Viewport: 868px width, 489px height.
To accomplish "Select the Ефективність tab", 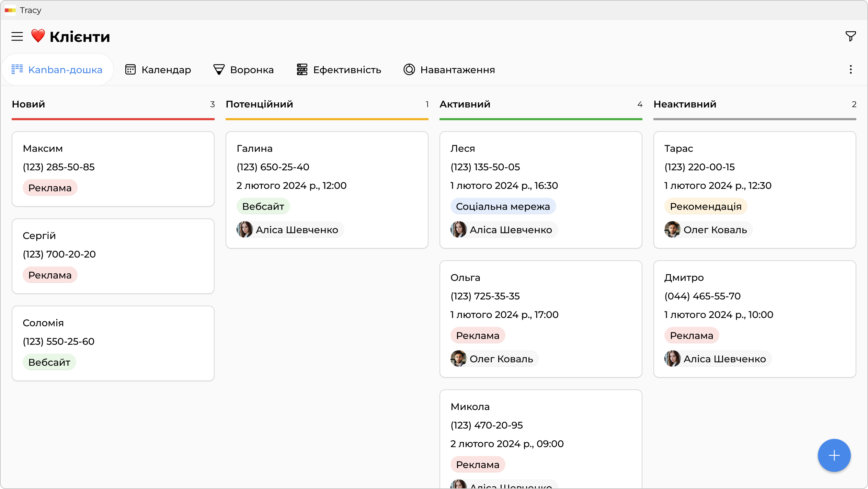I will (339, 70).
